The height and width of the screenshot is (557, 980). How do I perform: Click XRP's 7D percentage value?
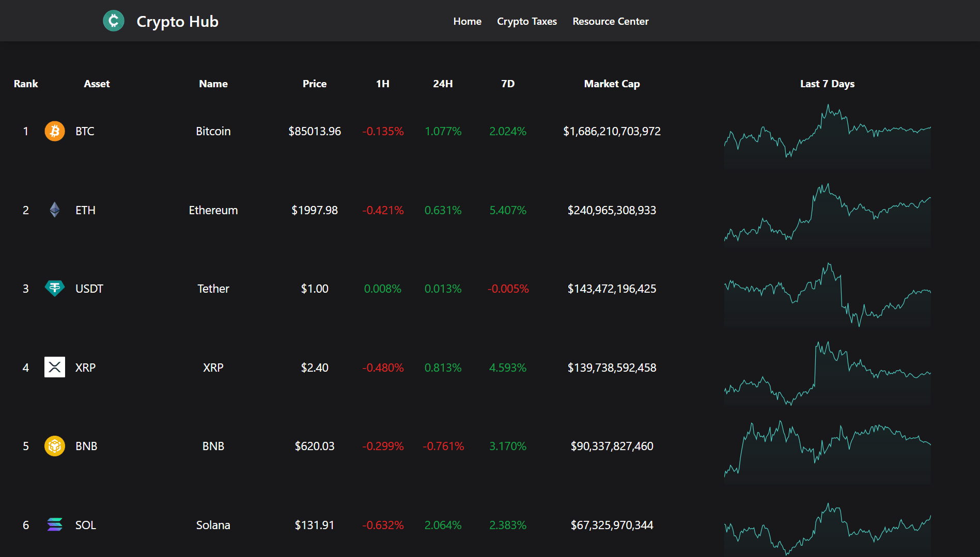tap(508, 368)
